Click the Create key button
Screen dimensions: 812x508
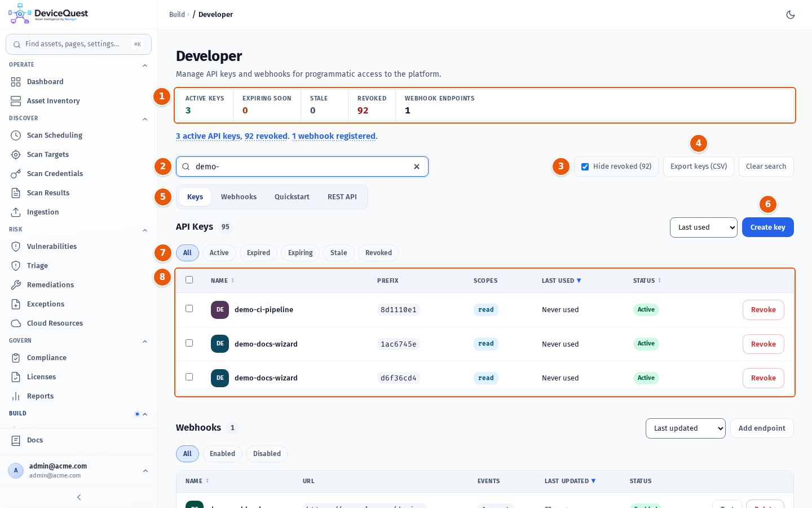click(768, 227)
